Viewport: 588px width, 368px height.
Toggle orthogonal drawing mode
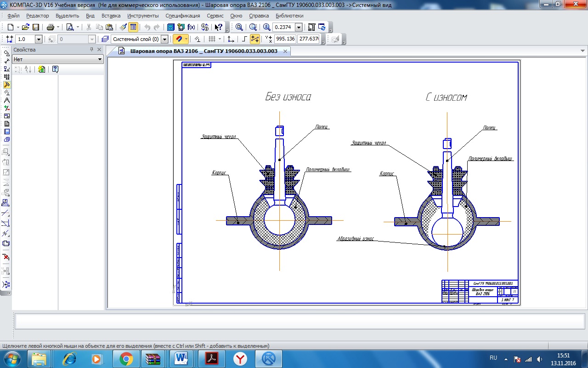point(244,39)
